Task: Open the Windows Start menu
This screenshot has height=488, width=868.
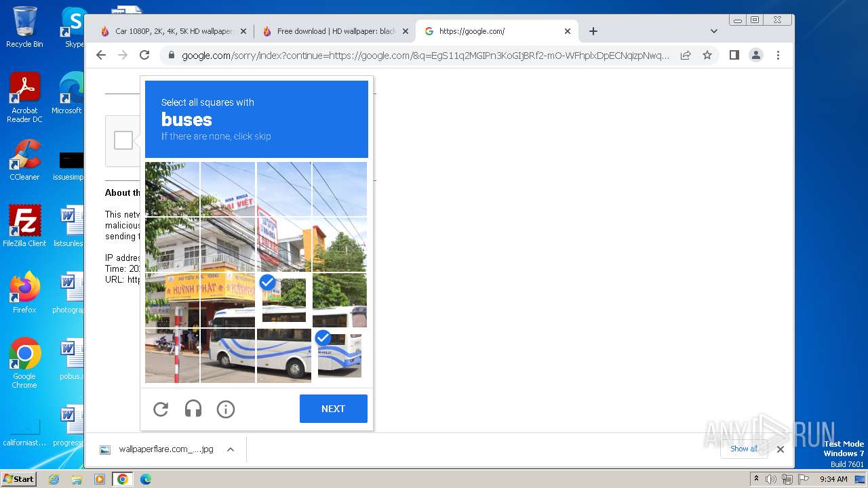Action: pyautogui.click(x=19, y=479)
